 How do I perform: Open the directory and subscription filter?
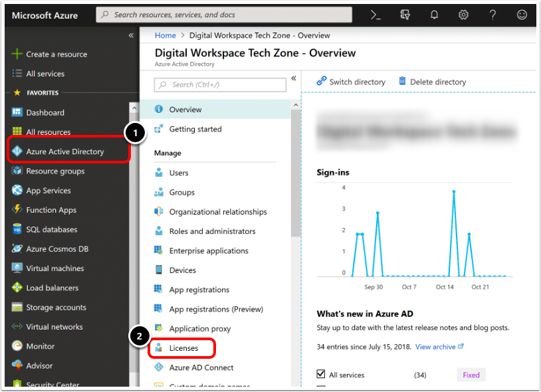click(405, 15)
